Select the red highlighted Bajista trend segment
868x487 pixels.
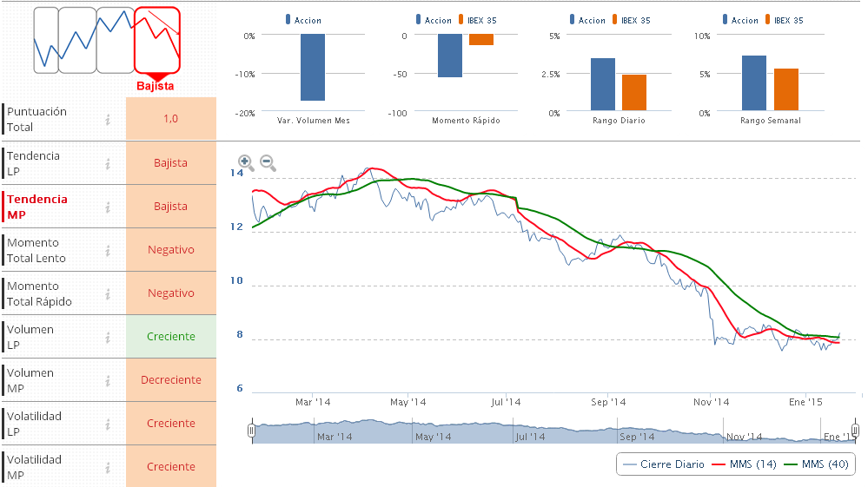(x=157, y=40)
